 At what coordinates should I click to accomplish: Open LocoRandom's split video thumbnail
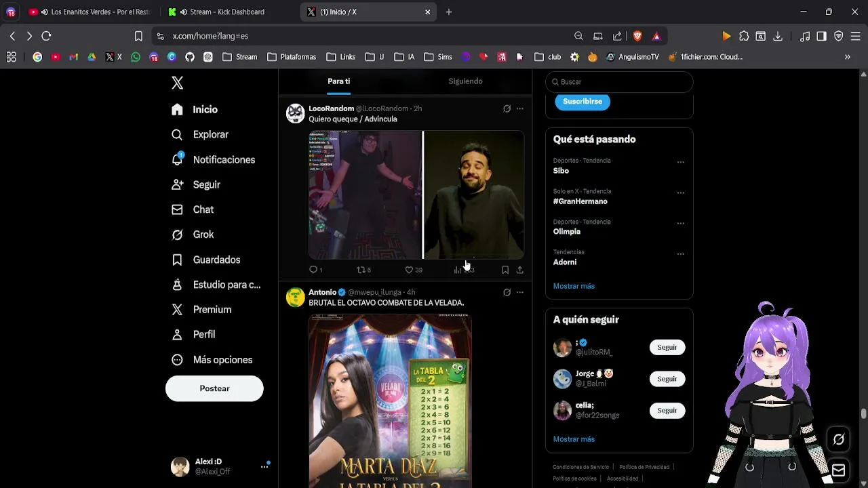tap(416, 195)
